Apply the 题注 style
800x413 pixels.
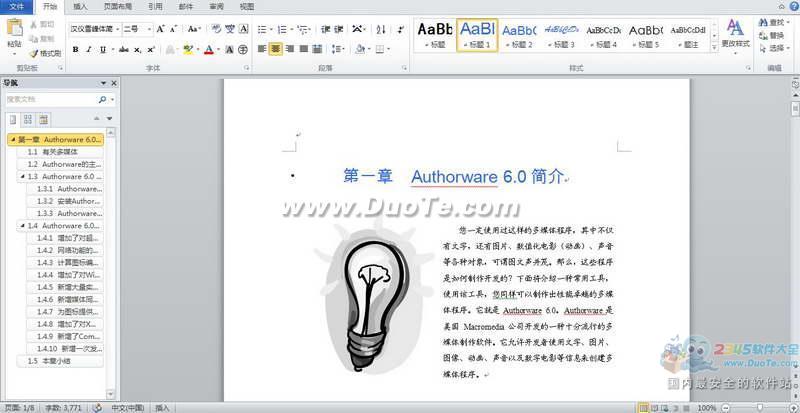(x=688, y=35)
